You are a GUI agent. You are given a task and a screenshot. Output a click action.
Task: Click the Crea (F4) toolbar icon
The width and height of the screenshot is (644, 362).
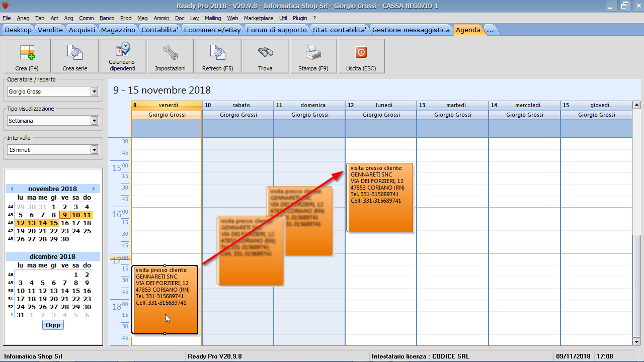coord(27,56)
